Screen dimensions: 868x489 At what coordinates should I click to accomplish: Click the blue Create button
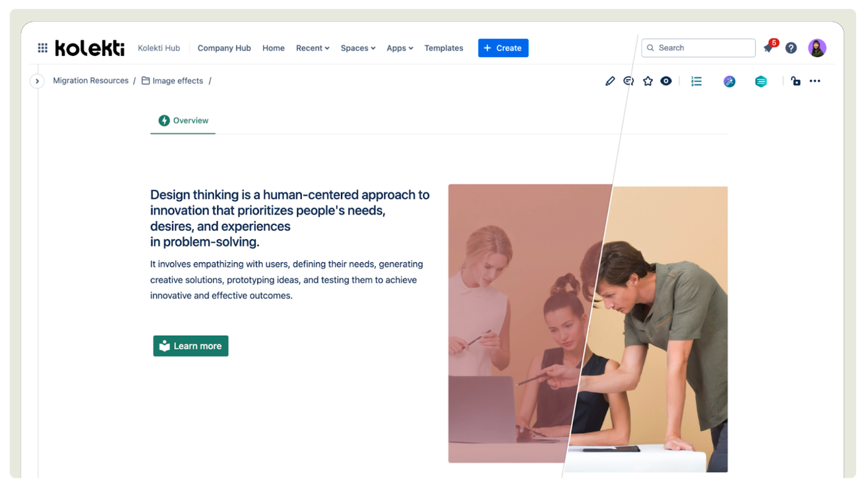click(503, 48)
